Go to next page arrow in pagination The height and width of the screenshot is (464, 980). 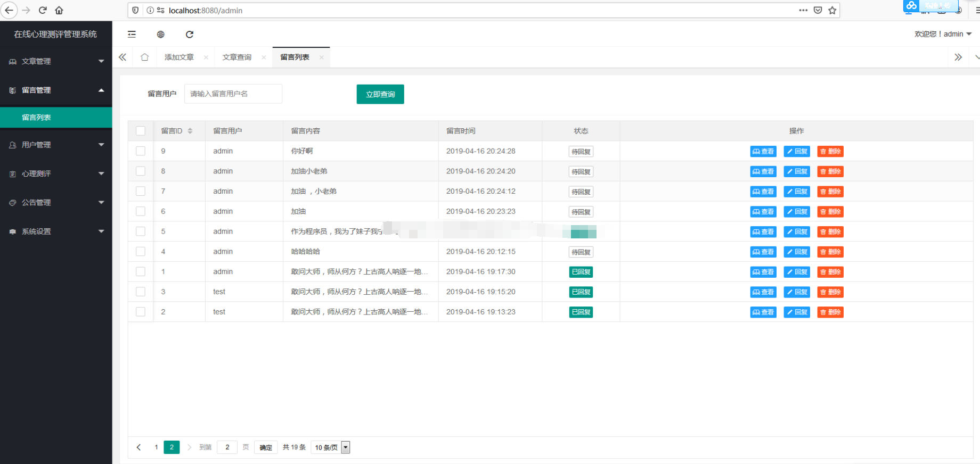point(189,448)
